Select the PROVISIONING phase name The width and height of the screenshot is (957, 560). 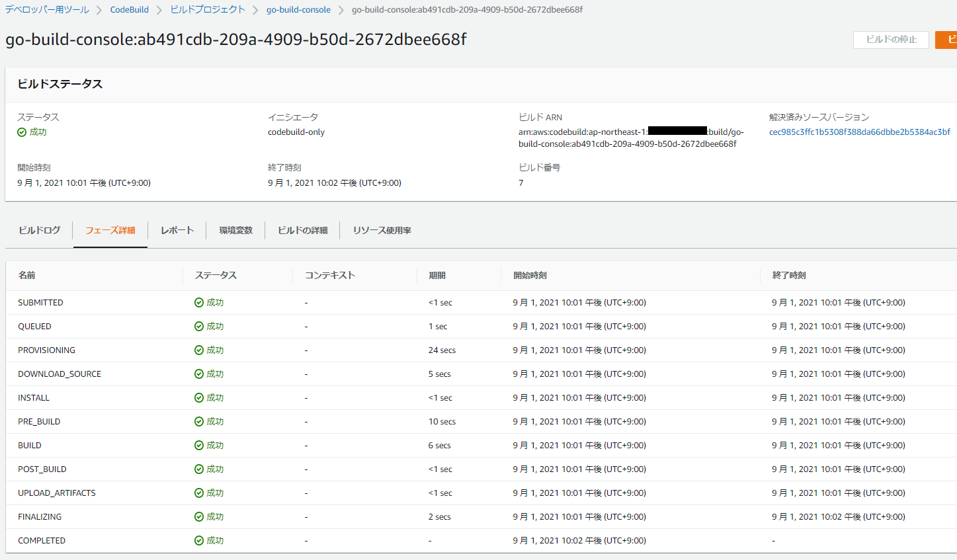(46, 350)
